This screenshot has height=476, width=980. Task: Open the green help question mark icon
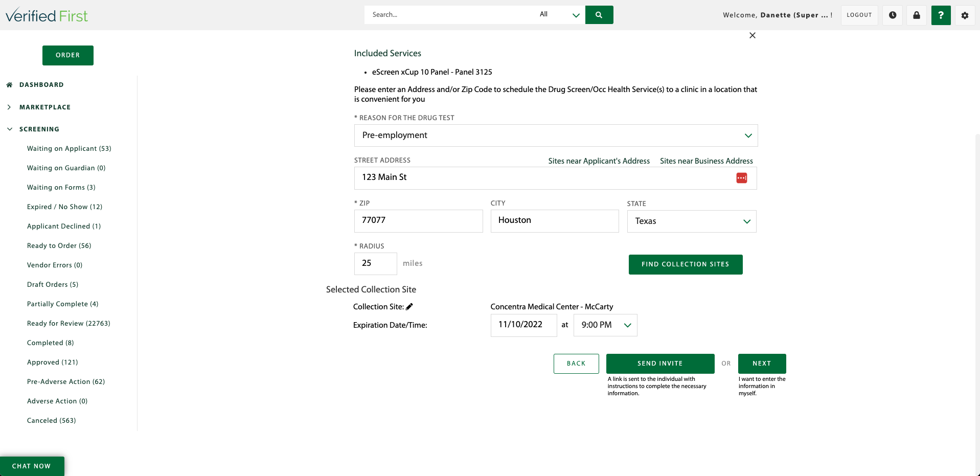point(941,15)
